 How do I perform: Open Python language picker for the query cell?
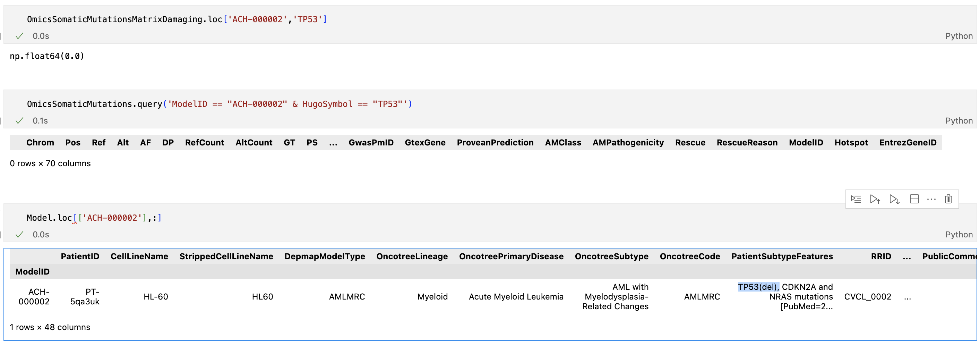pos(959,121)
